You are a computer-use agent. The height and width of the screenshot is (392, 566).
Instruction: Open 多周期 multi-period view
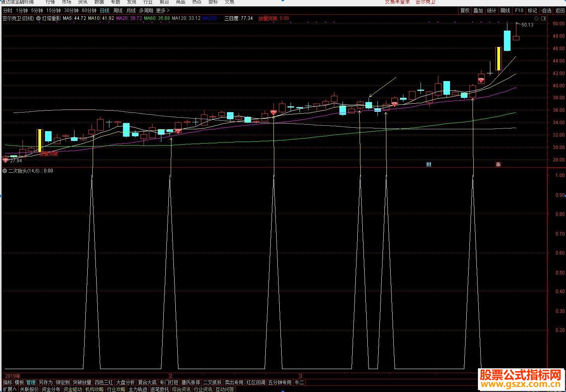146,11
